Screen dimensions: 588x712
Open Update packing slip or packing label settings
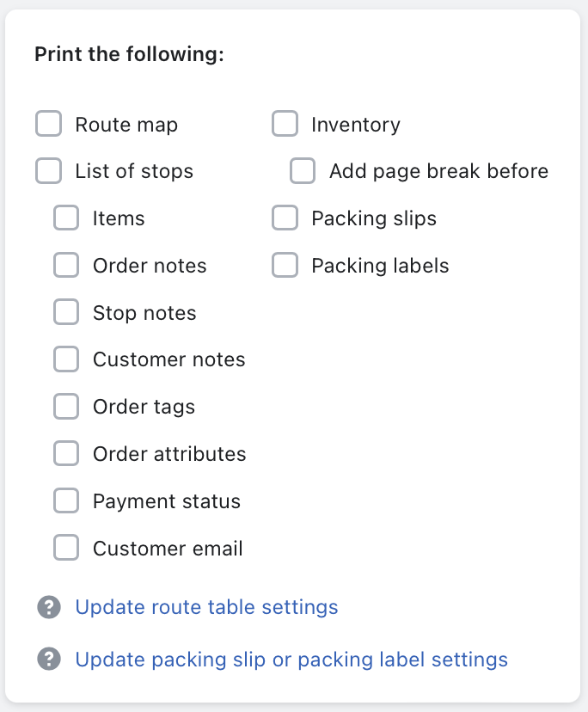tap(291, 659)
